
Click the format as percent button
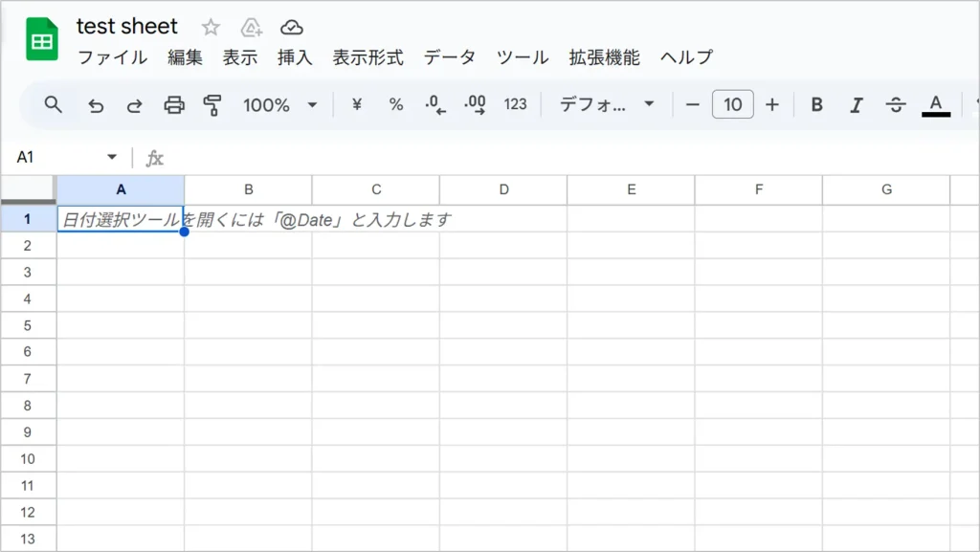(395, 104)
